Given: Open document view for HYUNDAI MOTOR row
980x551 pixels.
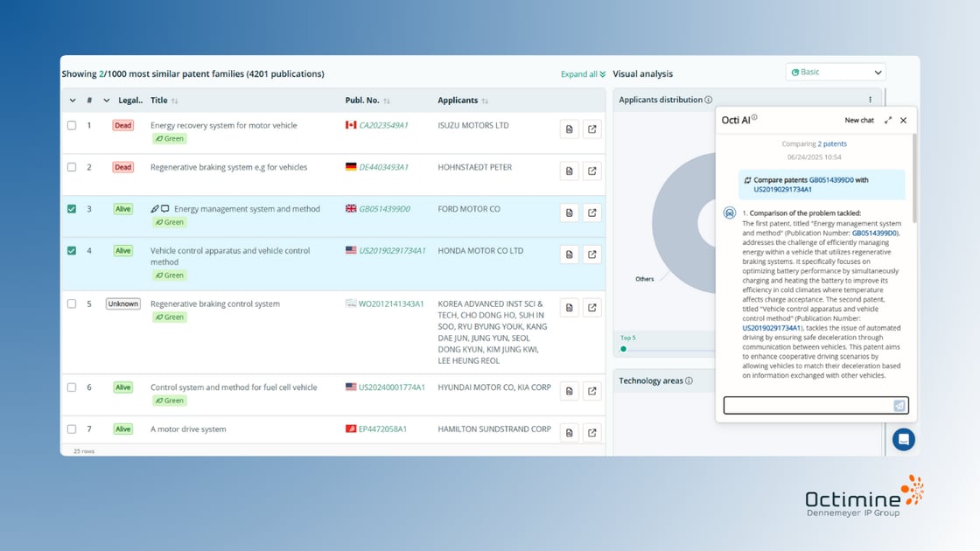Looking at the screenshot, I should point(569,391).
